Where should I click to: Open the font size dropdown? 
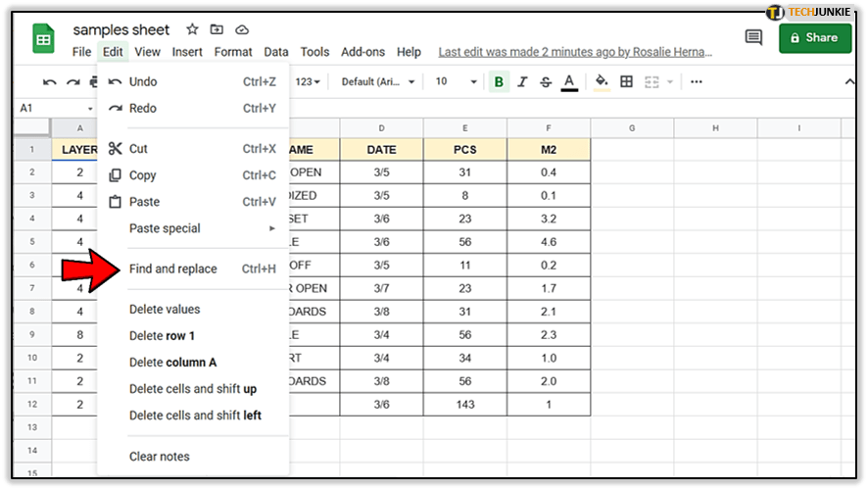[455, 82]
